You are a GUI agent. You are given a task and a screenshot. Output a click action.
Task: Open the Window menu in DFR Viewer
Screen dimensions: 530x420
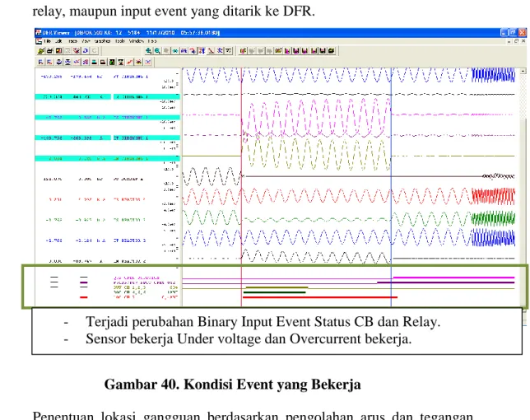pos(137,41)
